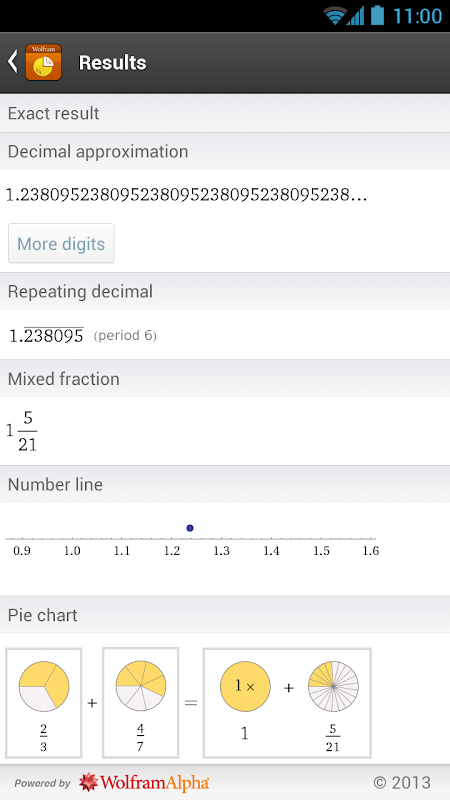The image size is (450, 800).
Task: Tap the full yellow 1× pie
Action: tap(245, 686)
